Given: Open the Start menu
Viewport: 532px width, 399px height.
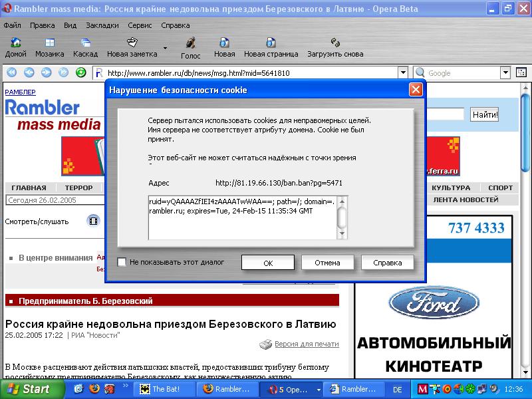Looking at the screenshot, I should tap(32, 389).
